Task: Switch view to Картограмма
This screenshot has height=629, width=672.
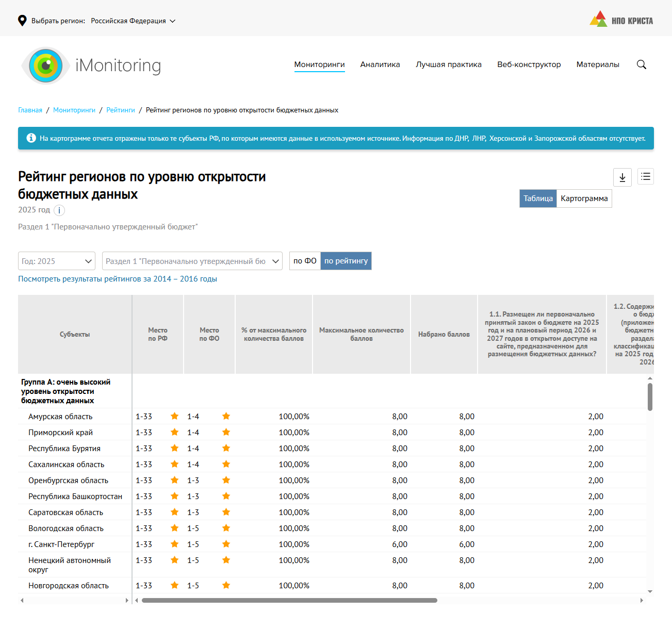Action: tap(584, 198)
